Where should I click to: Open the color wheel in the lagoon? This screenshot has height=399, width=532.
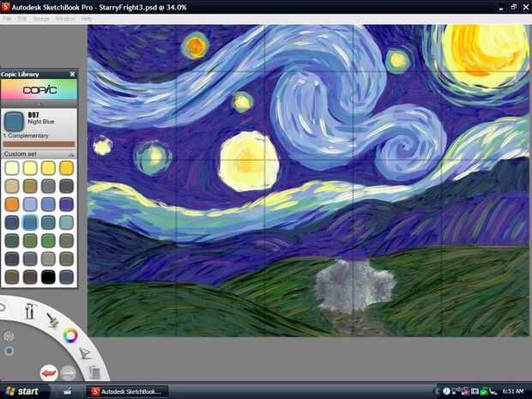(x=70, y=336)
